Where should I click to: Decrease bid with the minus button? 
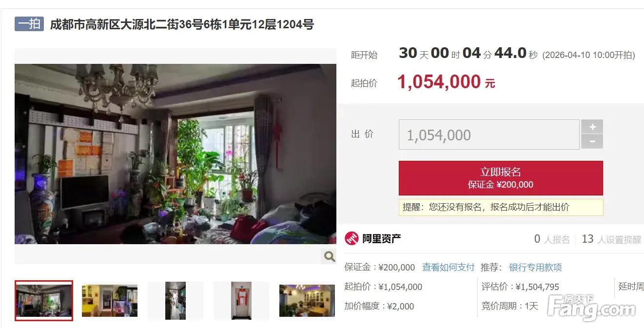[x=592, y=142]
